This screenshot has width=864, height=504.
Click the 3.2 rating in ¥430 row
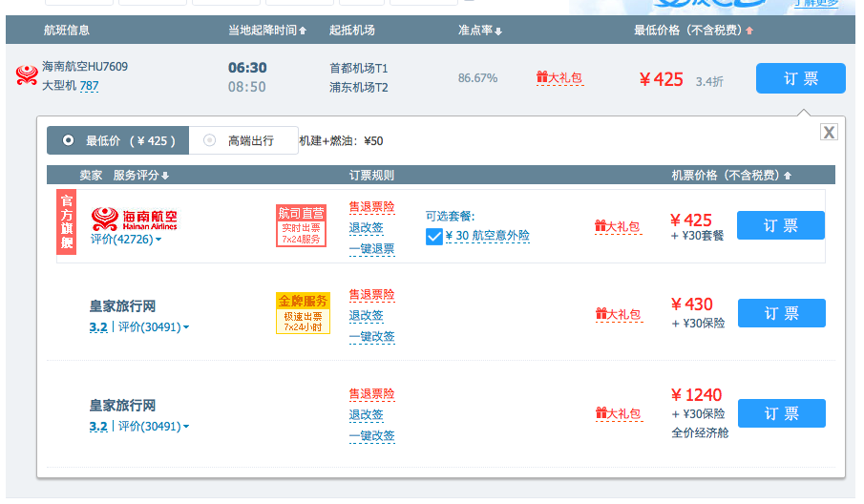(x=98, y=327)
